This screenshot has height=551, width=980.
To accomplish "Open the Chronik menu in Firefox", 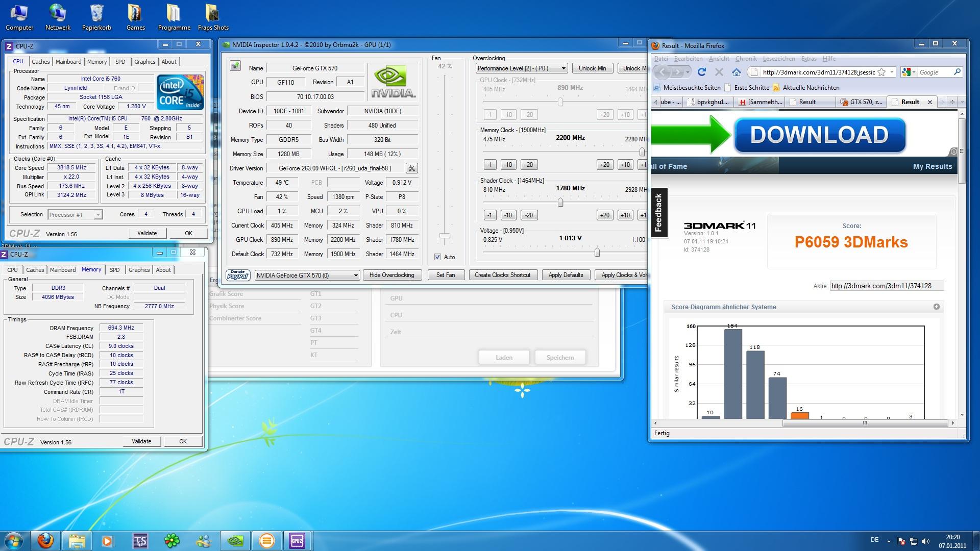I will (746, 59).
